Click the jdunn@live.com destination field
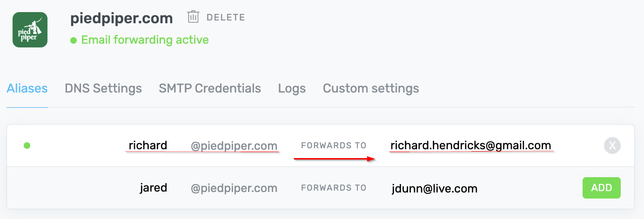This screenshot has width=644, height=219. 435,188
